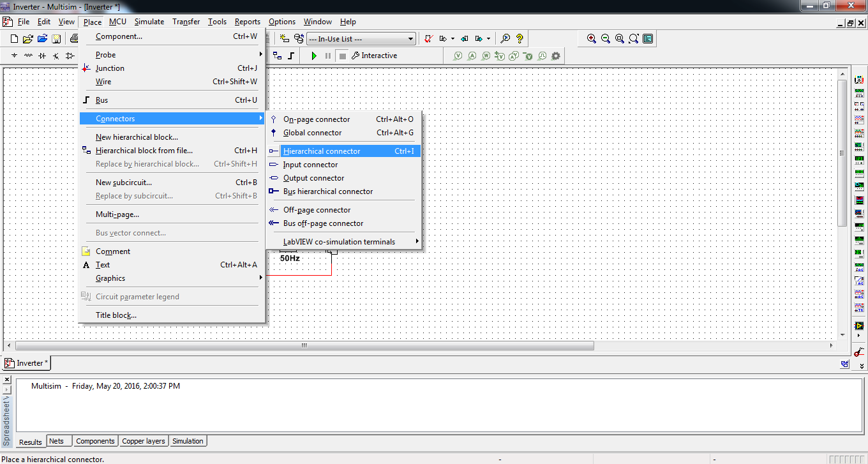Place a current probe from toolbar

[x=472, y=56]
